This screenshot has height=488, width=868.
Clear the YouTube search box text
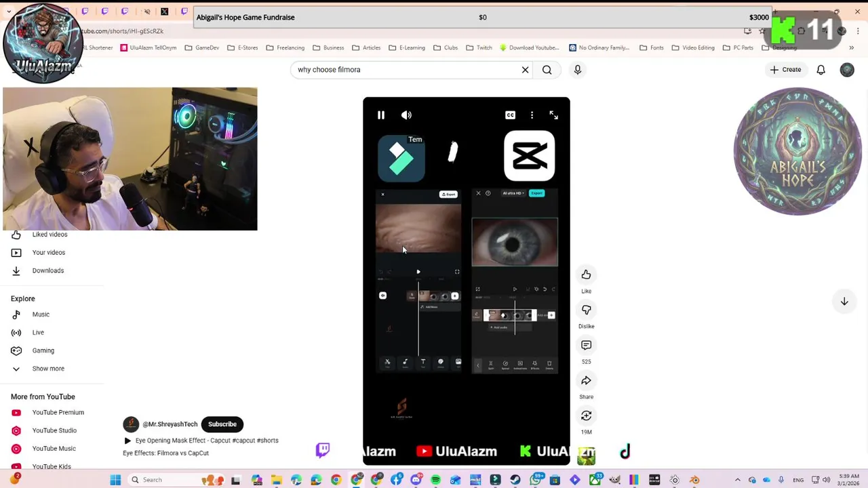(525, 70)
